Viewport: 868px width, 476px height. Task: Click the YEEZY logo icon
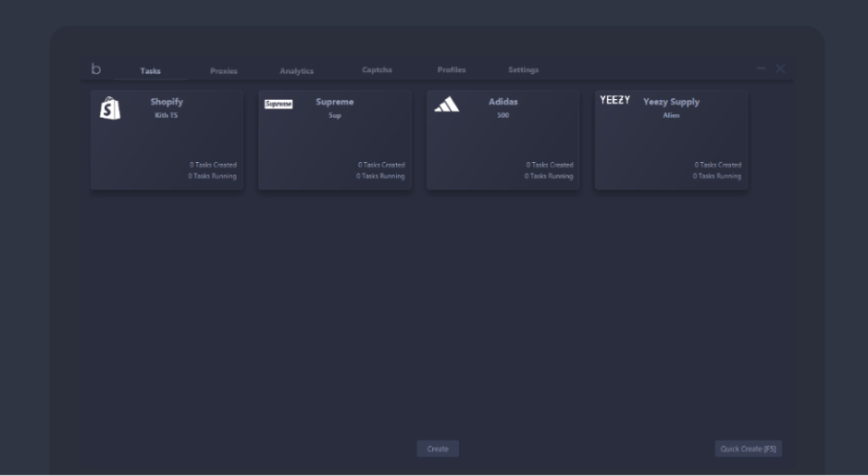[614, 100]
